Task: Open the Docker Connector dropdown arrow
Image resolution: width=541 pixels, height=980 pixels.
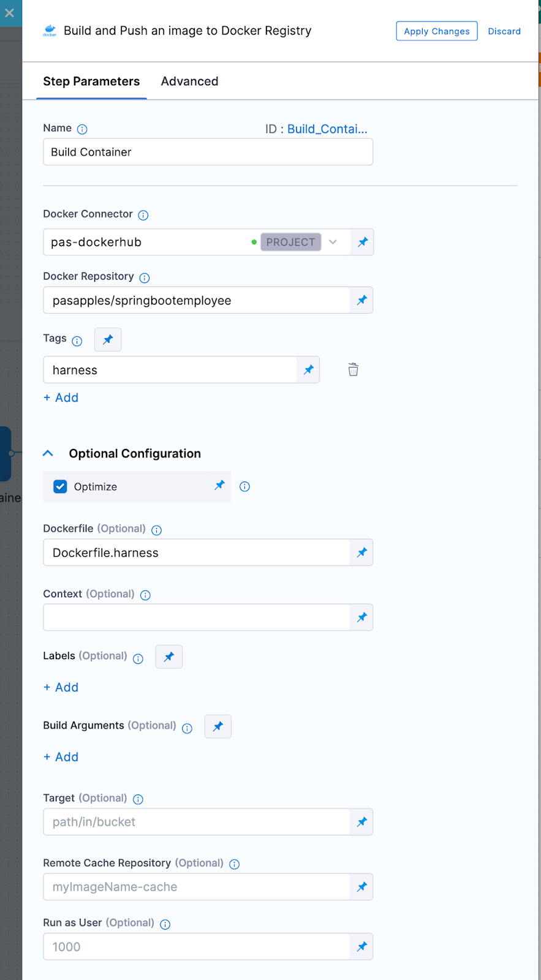Action: 333,242
